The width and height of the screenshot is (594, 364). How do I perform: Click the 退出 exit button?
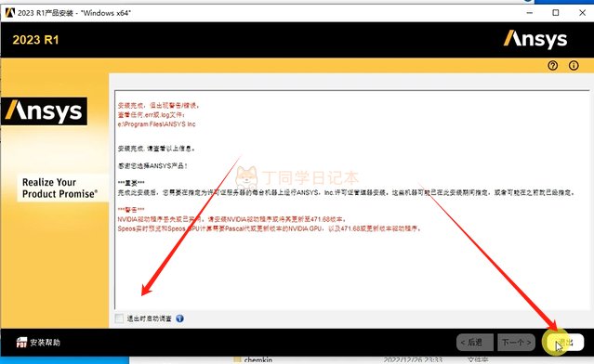[x=564, y=343]
